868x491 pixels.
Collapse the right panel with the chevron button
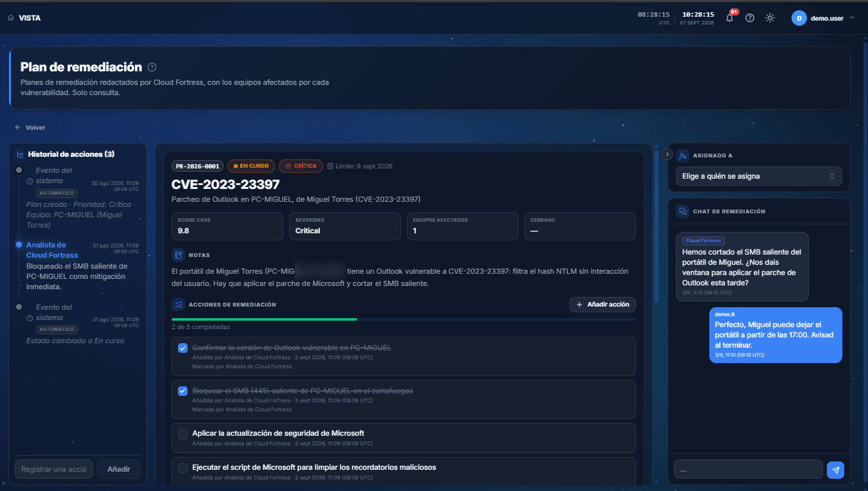click(667, 154)
